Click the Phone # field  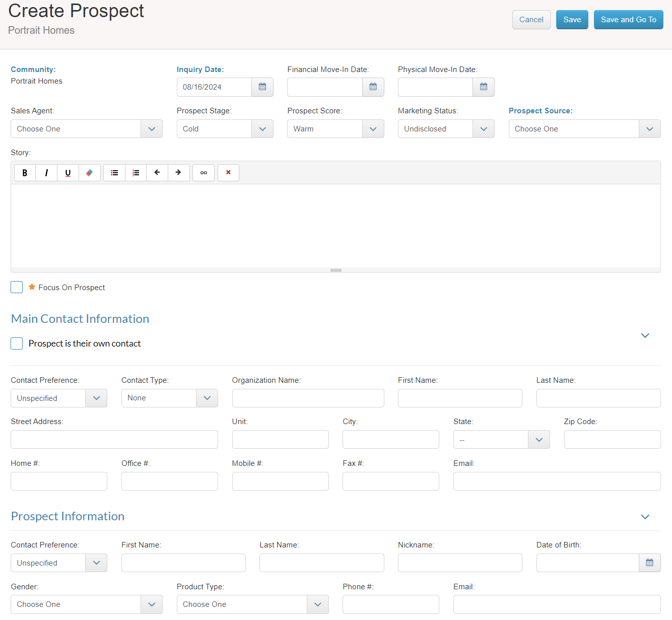391,604
